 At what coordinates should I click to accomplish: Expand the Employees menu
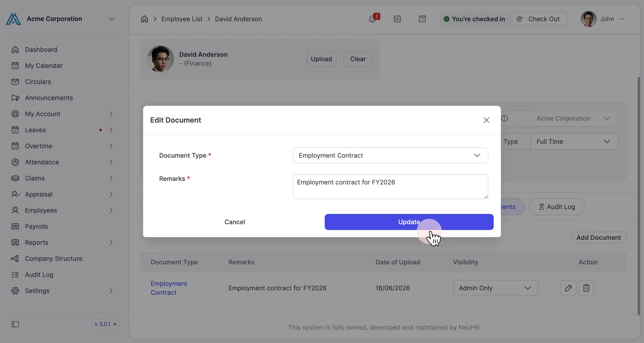point(63,210)
